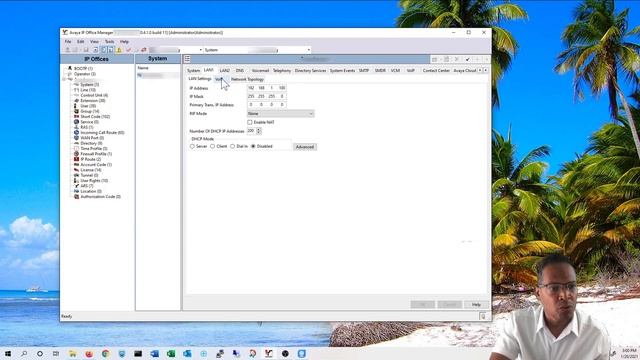Click the Account Code (1) icon
Image resolution: width=640 pixels, height=360 pixels.
tap(76, 164)
